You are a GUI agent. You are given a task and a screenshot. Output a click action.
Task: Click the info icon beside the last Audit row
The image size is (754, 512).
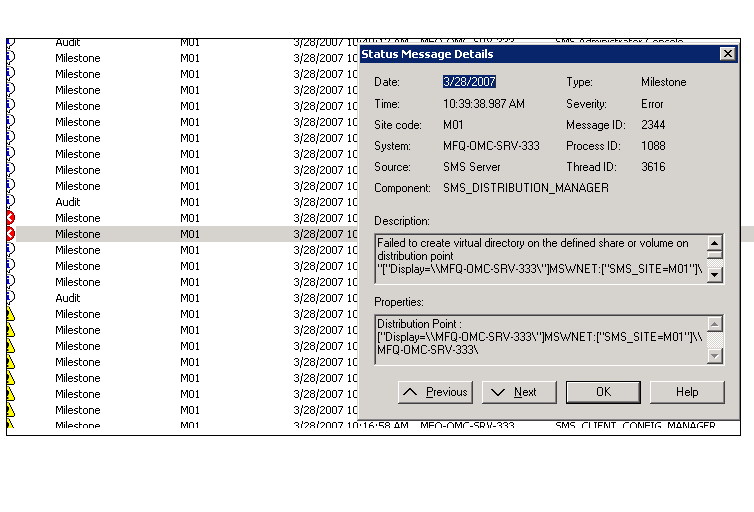[x=11, y=298]
